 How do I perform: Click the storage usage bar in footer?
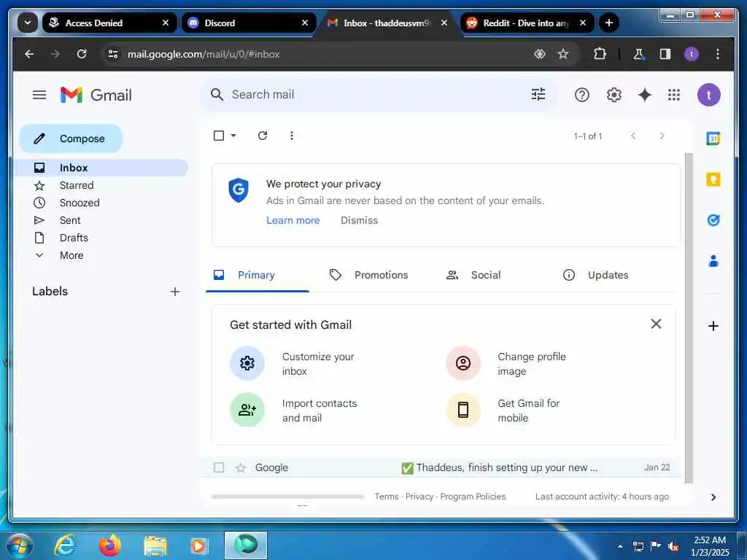(287, 496)
